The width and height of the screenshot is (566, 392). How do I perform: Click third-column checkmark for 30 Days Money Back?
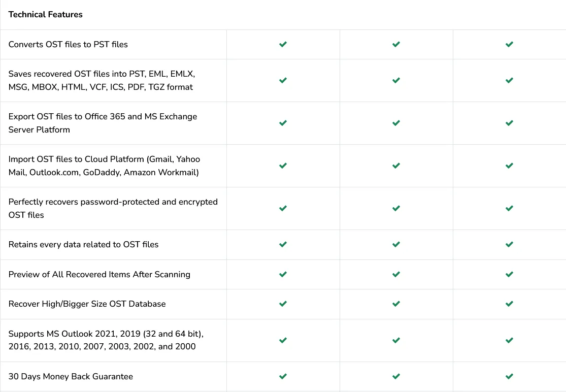[509, 376]
